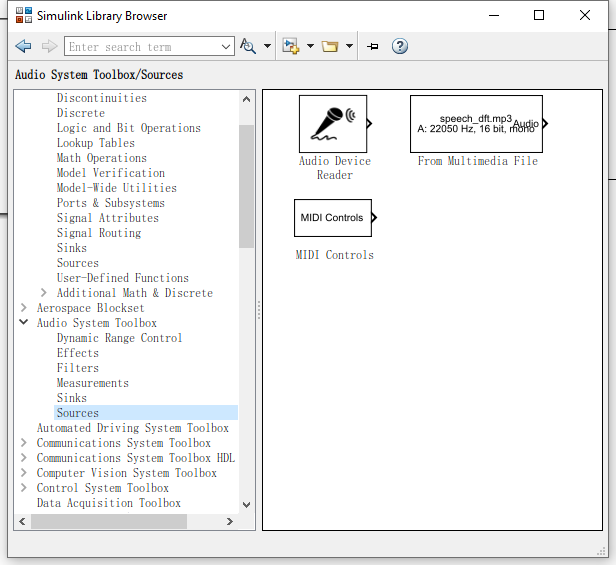Select Automated Driving System Toolbox
The width and height of the screenshot is (616, 565).
pyautogui.click(x=133, y=427)
